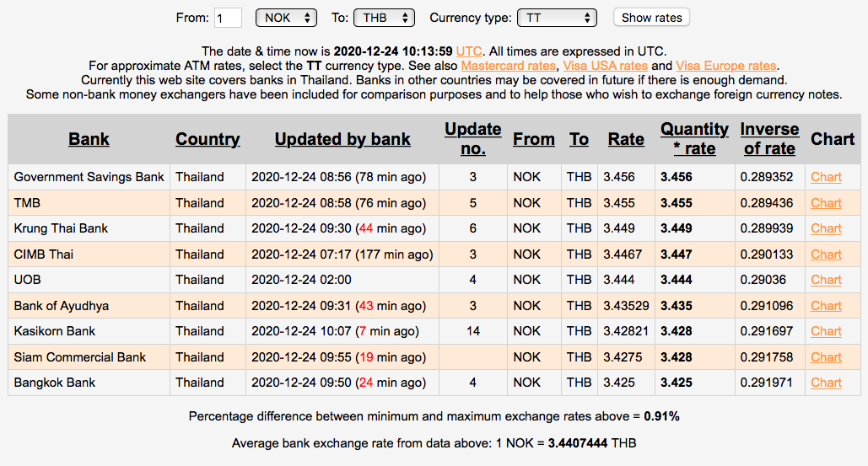Open the NOK source currency dropdown
Viewport: 868px width, 466px height.
click(x=286, y=18)
